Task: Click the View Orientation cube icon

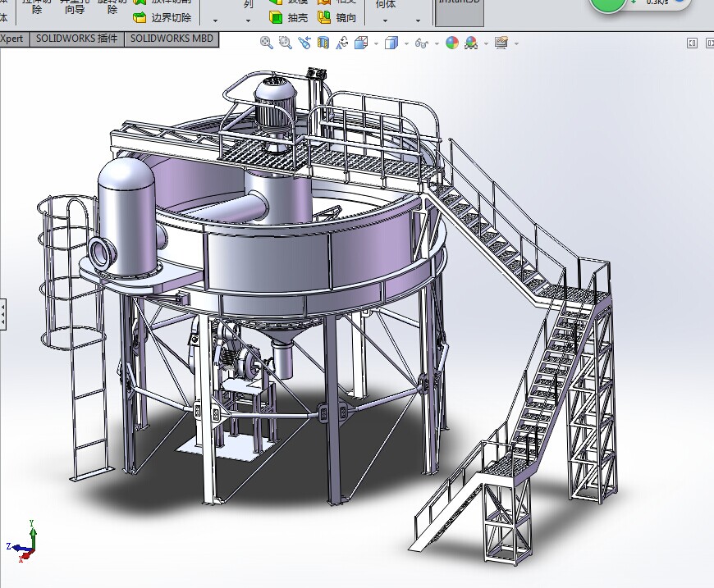Action: click(x=360, y=43)
